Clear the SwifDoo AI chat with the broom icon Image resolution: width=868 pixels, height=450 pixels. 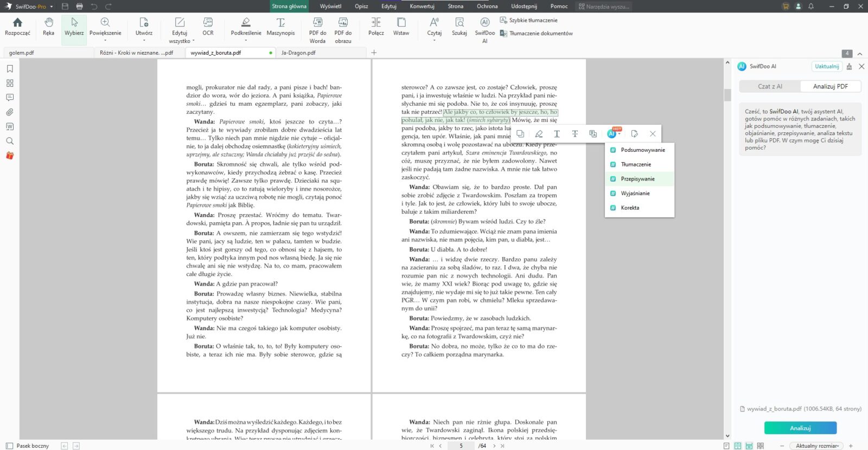coord(849,66)
